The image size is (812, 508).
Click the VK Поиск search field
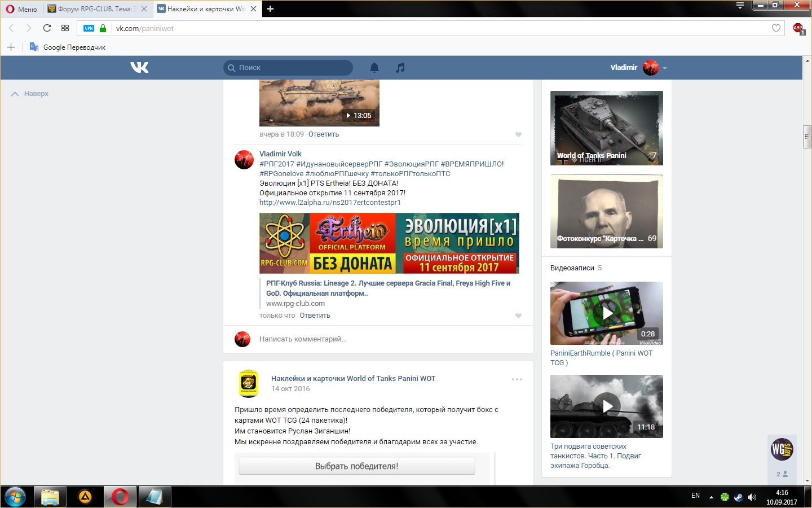click(x=288, y=67)
